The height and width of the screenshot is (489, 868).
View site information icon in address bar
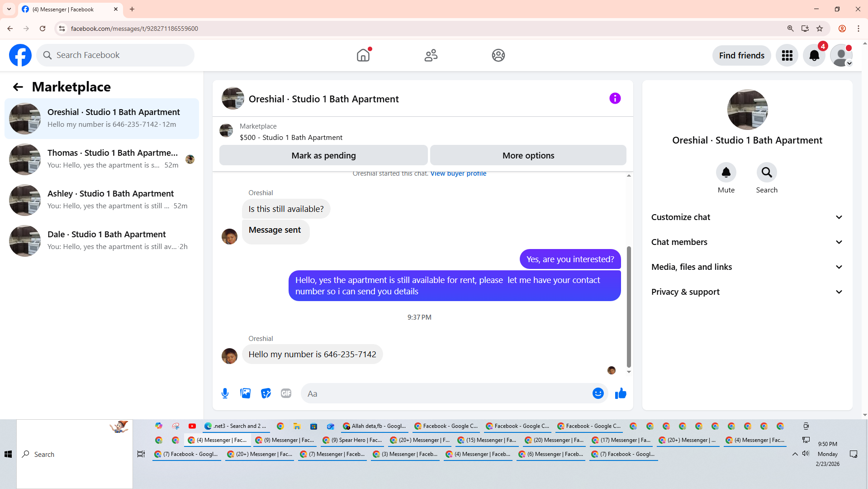62,29
